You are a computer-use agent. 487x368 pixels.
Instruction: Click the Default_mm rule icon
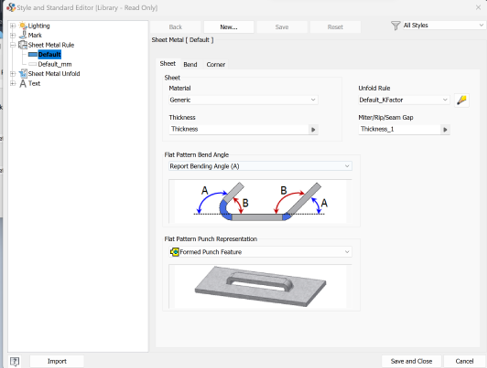point(33,64)
